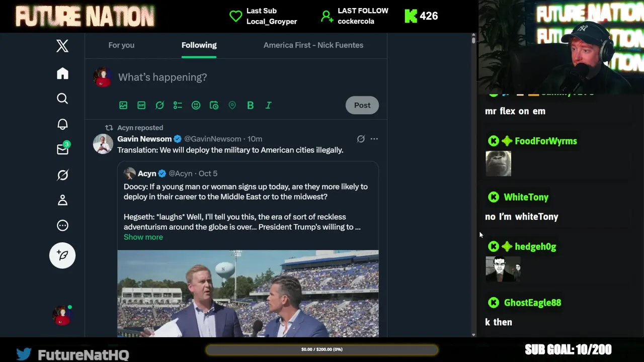Open the Search explore icon
The height and width of the screenshot is (362, 644).
coord(62,99)
